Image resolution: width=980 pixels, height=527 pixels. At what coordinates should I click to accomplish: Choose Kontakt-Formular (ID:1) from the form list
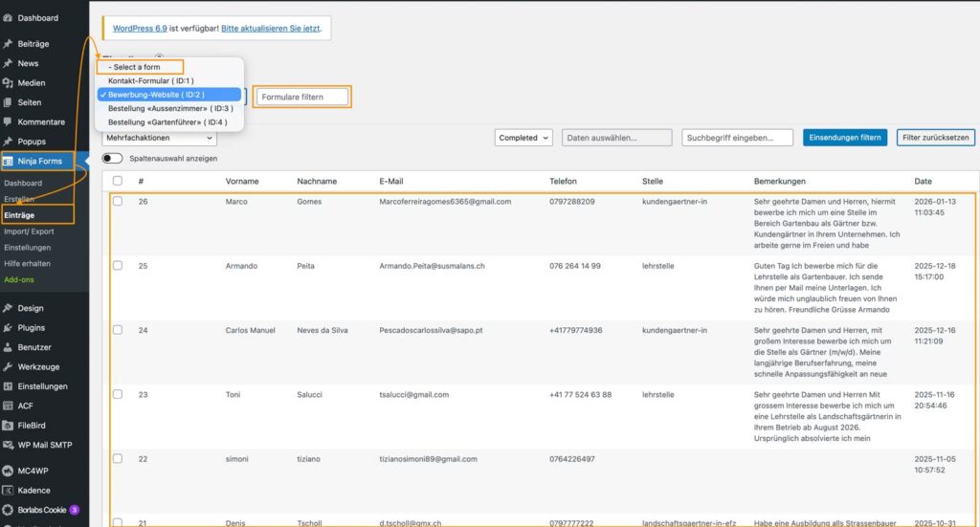(x=151, y=81)
